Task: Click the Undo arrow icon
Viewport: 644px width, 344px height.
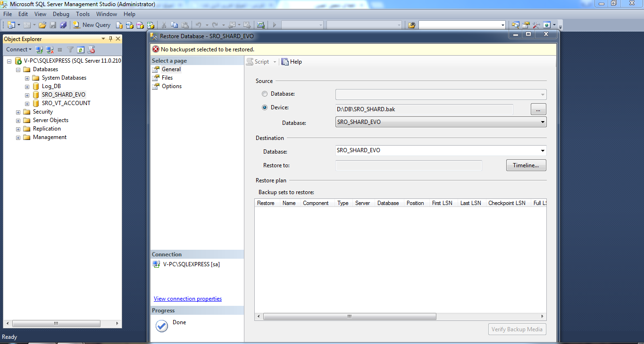Action: tap(199, 25)
